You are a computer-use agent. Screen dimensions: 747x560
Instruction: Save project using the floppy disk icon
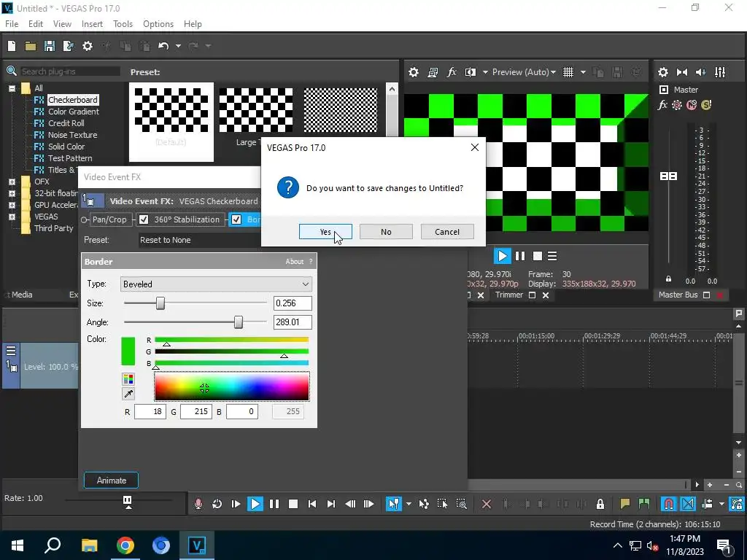pyautogui.click(x=50, y=46)
